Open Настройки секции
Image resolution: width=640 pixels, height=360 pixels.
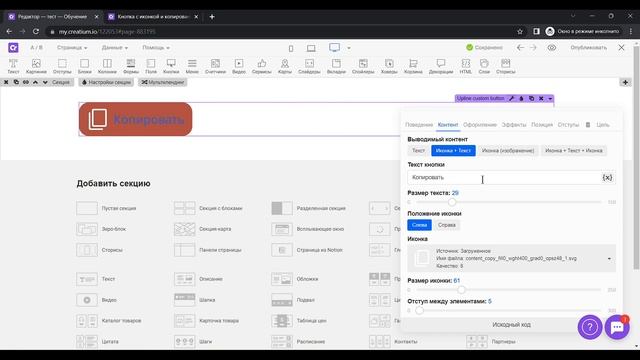[106, 82]
